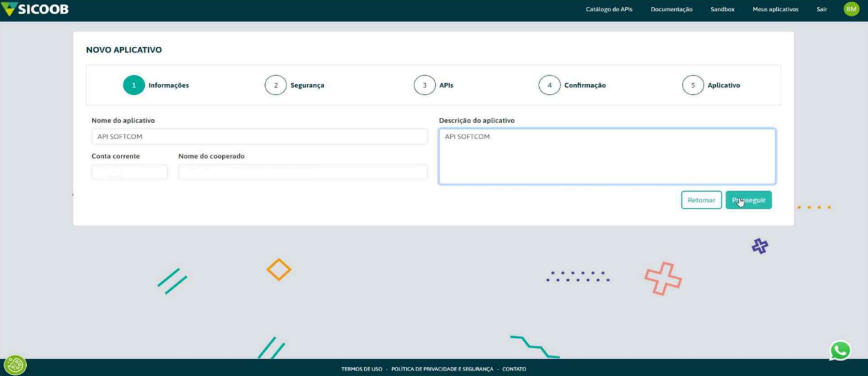Click the Sicoob logo in header

pos(35,9)
